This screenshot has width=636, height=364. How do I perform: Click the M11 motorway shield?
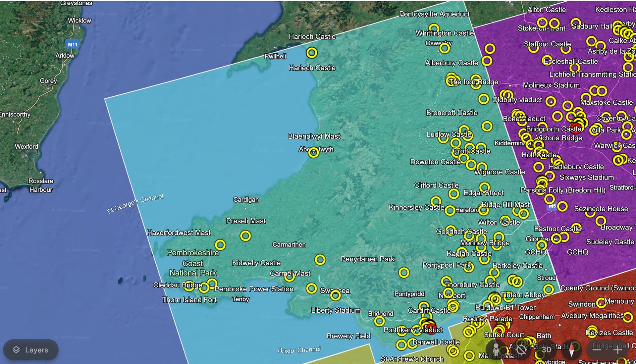[72, 44]
